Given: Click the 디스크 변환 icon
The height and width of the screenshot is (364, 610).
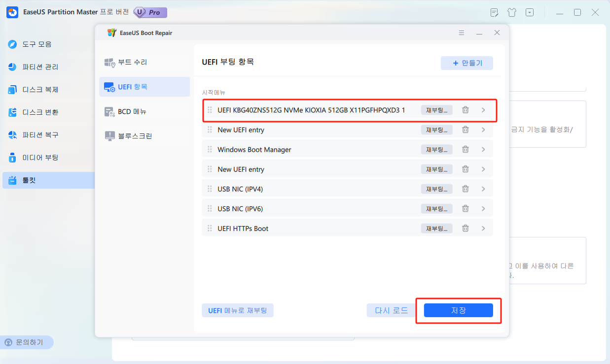Looking at the screenshot, I should coord(12,112).
